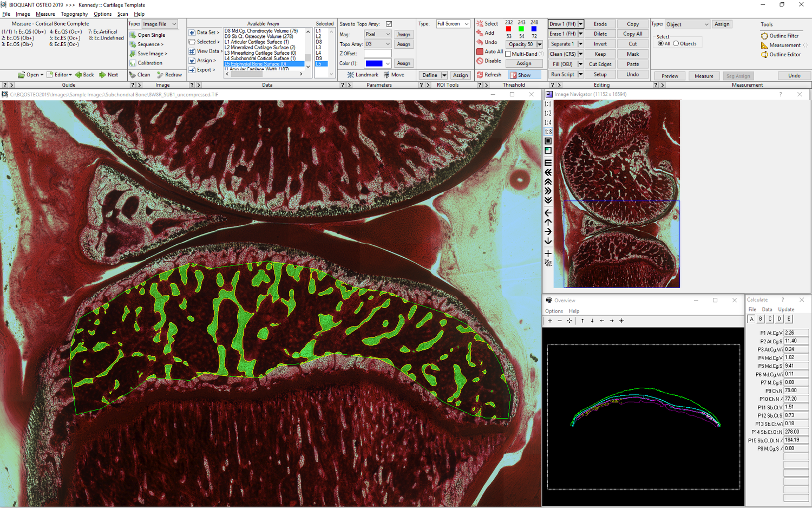
Task: Open the Clean (CRS) dropdown arrow
Action: tap(580, 54)
